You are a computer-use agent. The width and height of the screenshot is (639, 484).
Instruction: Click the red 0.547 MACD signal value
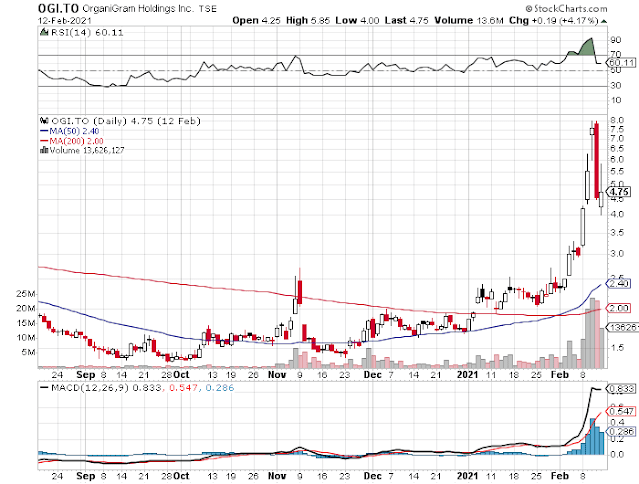tap(183, 388)
